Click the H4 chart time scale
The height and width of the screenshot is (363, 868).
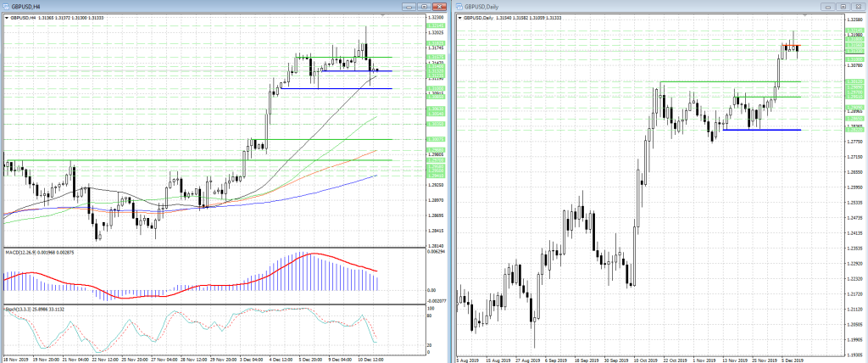212,359
